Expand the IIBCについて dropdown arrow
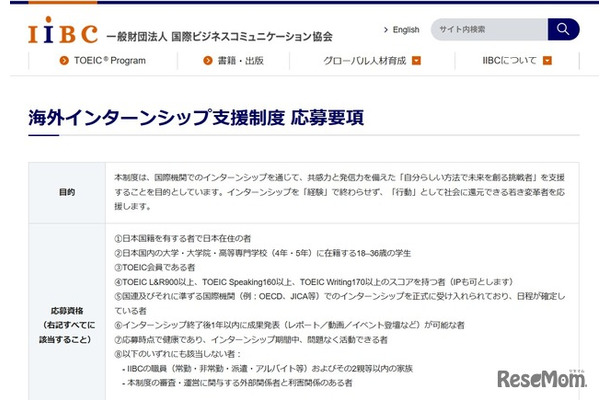The height and width of the screenshot is (400, 610). 547,61
